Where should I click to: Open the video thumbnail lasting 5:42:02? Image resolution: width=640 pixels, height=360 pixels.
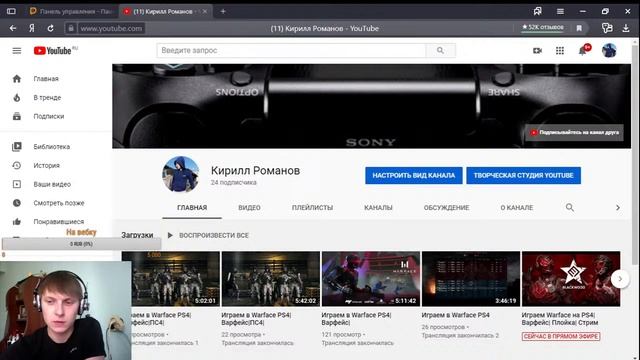[x=271, y=279]
